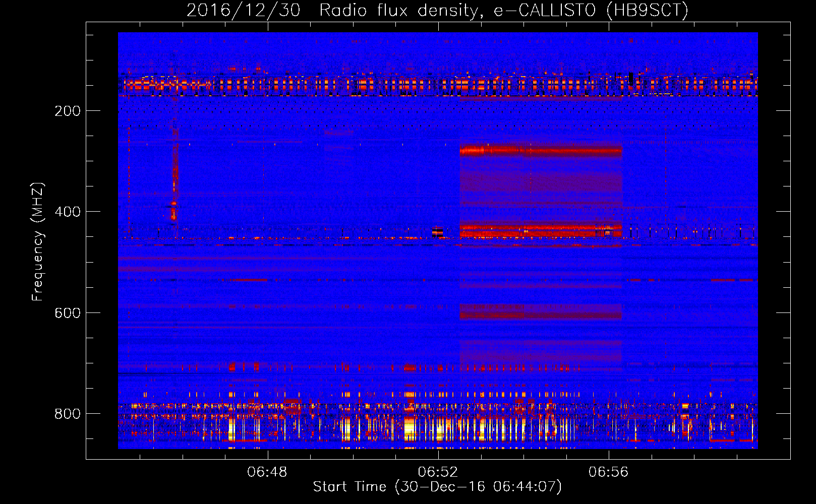Click the "Frequency (MHZ)" axis label
This screenshot has width=816, height=504.
coord(38,242)
